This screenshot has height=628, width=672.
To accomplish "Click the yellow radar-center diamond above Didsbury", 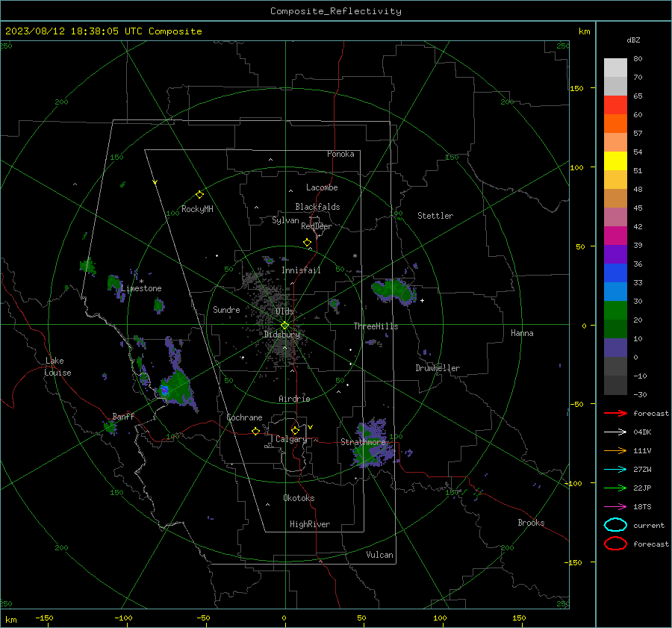I will 284,326.
